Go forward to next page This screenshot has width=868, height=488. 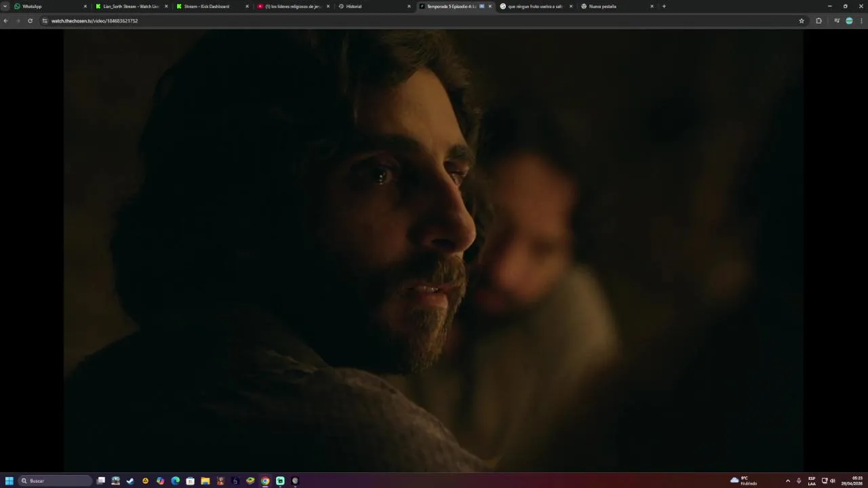tap(18, 21)
